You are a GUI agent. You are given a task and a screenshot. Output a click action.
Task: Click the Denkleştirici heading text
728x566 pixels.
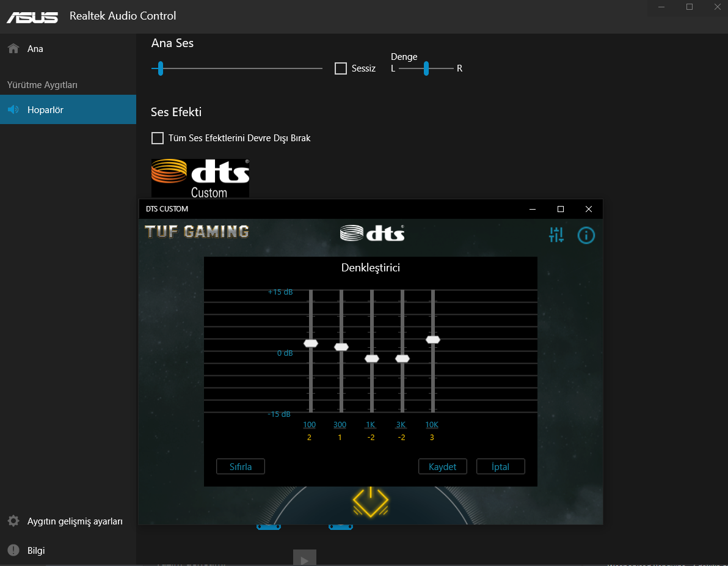point(371,268)
